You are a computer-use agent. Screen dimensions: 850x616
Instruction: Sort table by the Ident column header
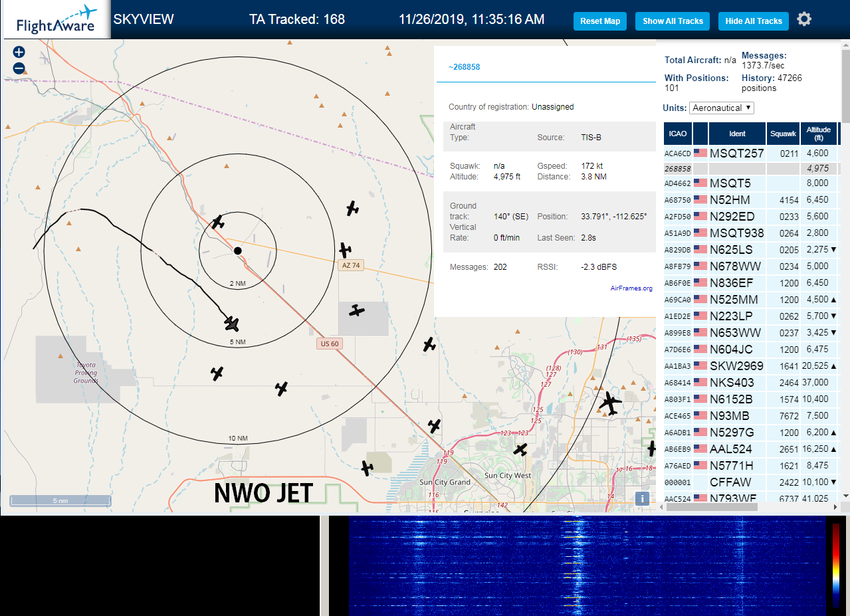(737, 134)
